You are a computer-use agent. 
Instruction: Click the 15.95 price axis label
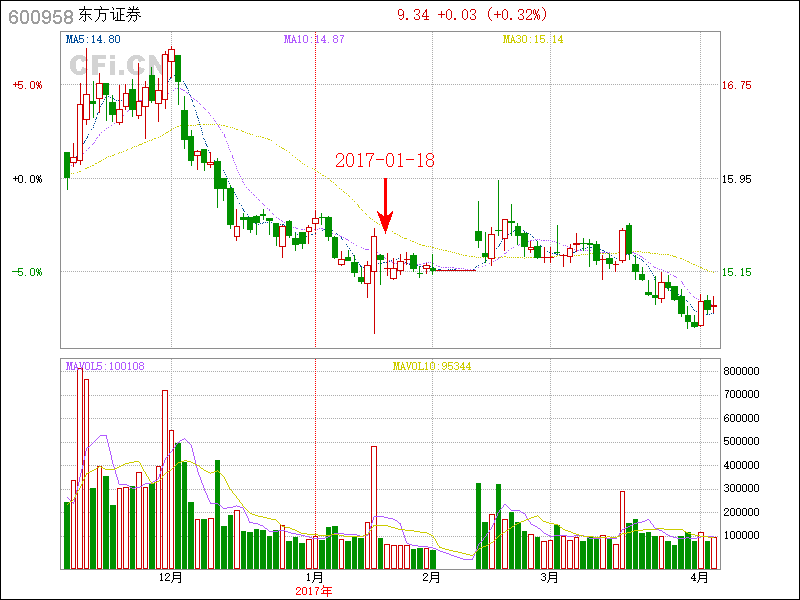pos(737,179)
